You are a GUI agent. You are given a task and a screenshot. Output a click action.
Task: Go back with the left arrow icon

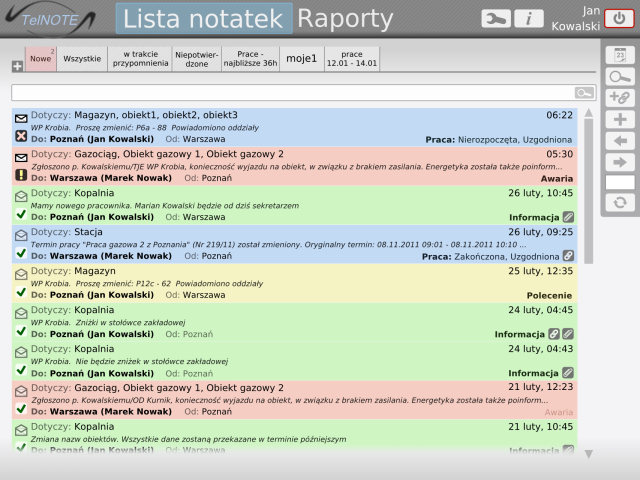pyautogui.click(x=619, y=140)
